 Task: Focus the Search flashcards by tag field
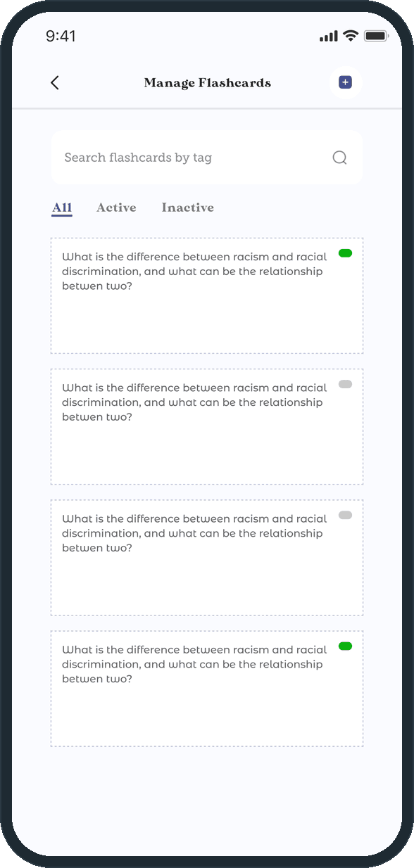click(x=207, y=158)
